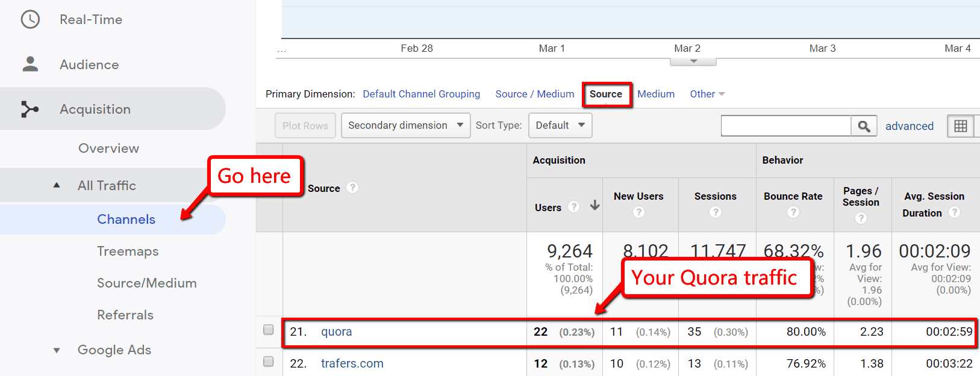980x376 pixels.
Task: Click the Users column header
Action: click(x=548, y=208)
